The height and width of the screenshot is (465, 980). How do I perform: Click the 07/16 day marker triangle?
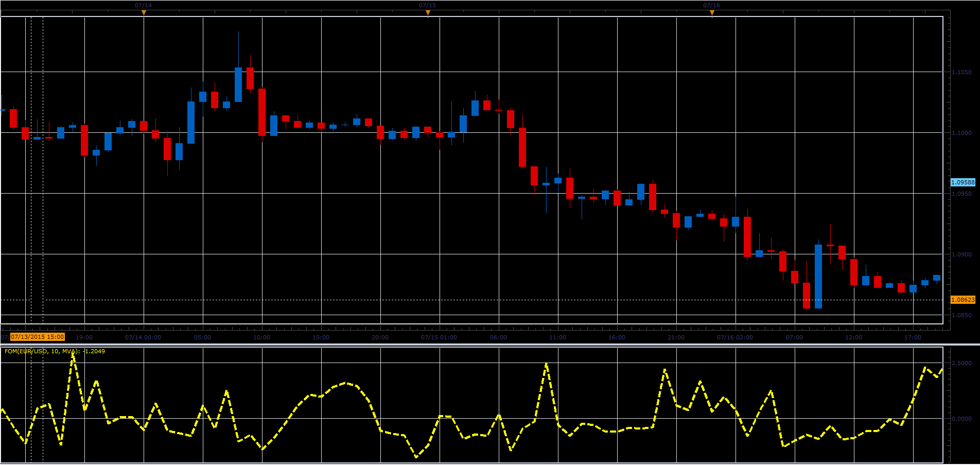click(712, 12)
